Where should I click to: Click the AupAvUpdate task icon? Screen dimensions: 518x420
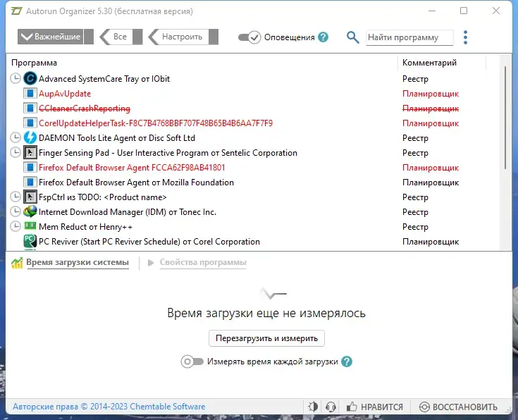pos(30,94)
